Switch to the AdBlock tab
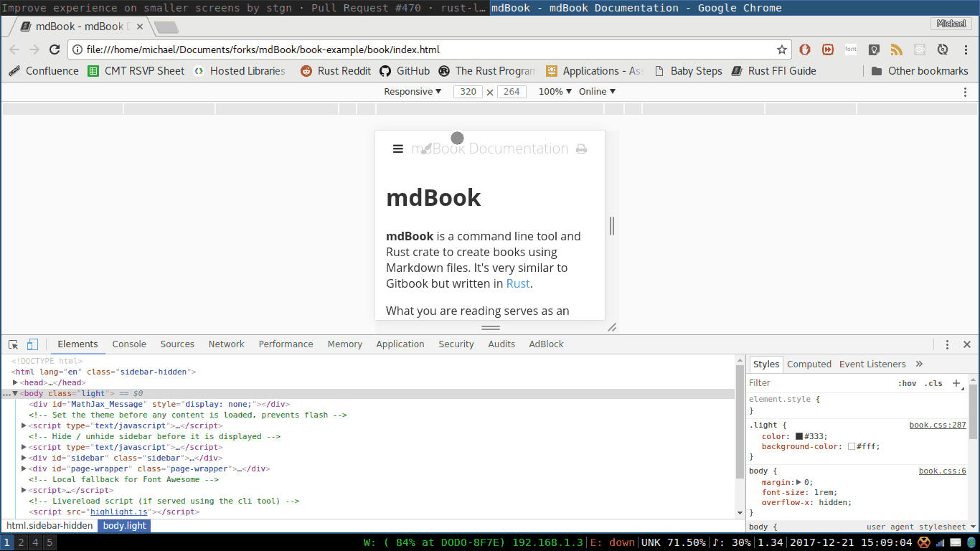This screenshot has width=980, height=551. 547,344
